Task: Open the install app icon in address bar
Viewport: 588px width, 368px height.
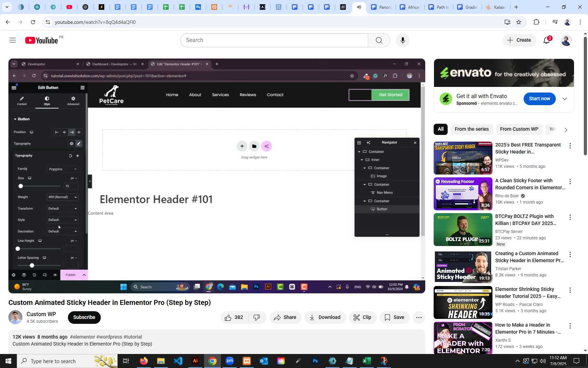Action: tap(507, 22)
